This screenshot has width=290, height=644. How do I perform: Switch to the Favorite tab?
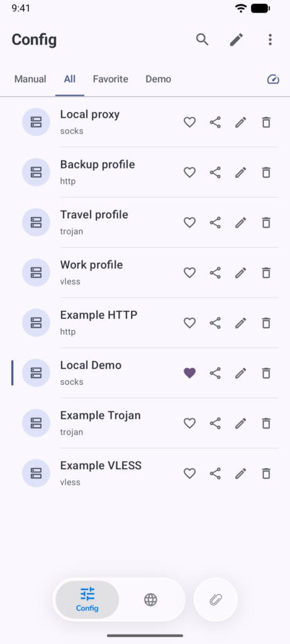pyautogui.click(x=111, y=79)
